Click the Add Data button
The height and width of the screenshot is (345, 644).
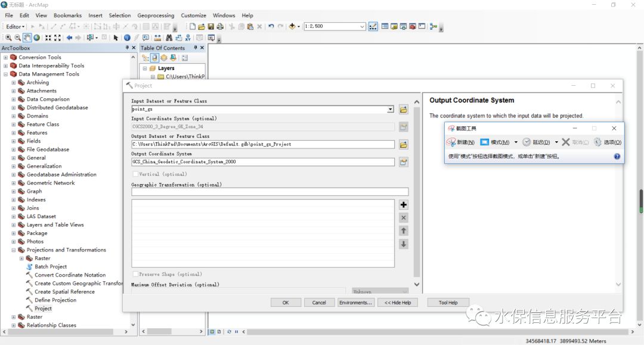tap(292, 26)
